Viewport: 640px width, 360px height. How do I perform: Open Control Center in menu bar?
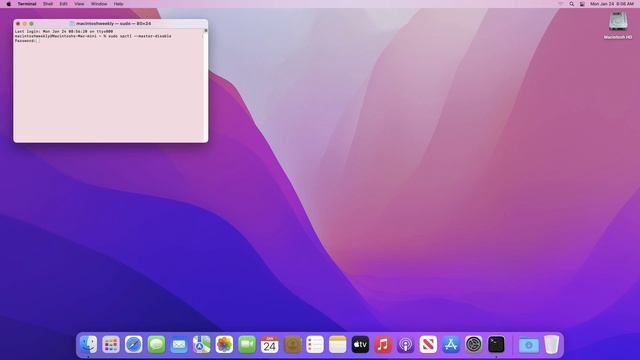point(582,4)
